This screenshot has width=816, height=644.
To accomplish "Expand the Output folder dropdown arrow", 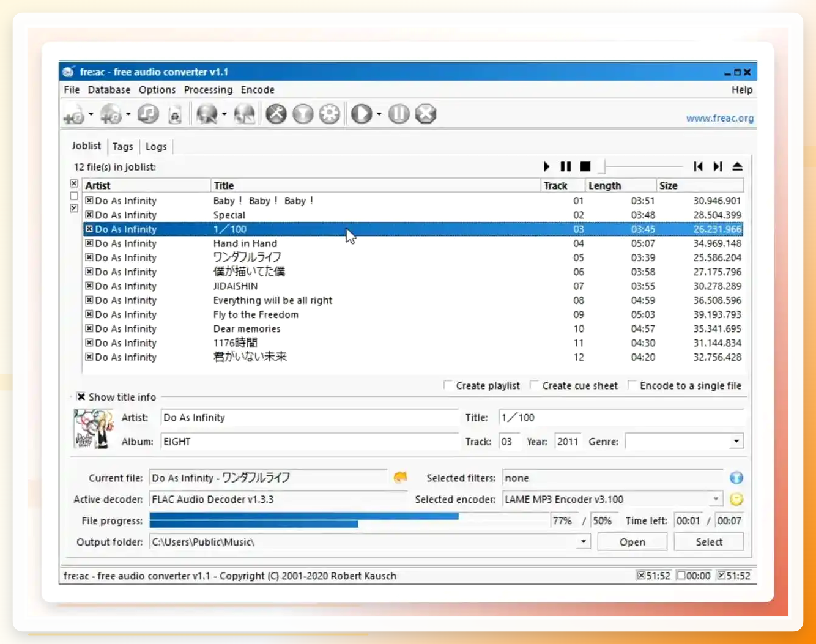I will (x=584, y=542).
